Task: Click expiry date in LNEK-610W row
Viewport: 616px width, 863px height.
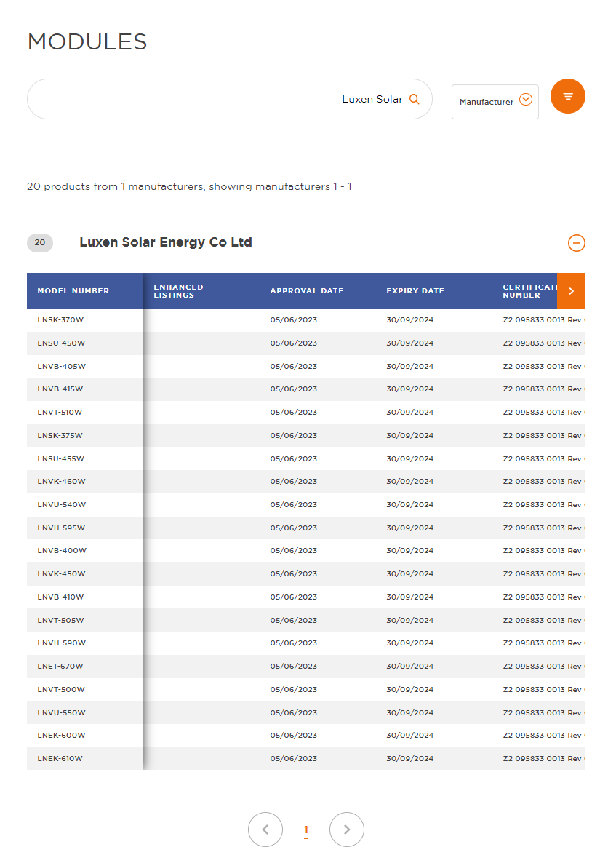Action: pyautogui.click(x=409, y=758)
